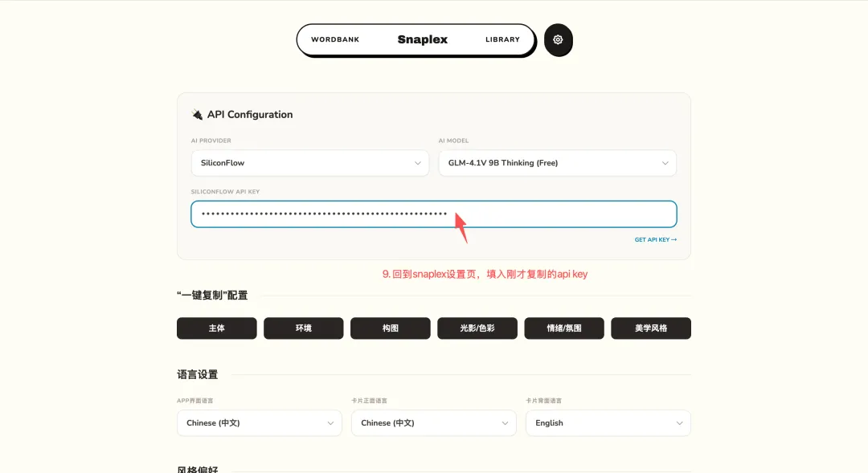Focus the SiliconFlow API key field
Image resolution: width=868 pixels, height=473 pixels.
click(434, 214)
